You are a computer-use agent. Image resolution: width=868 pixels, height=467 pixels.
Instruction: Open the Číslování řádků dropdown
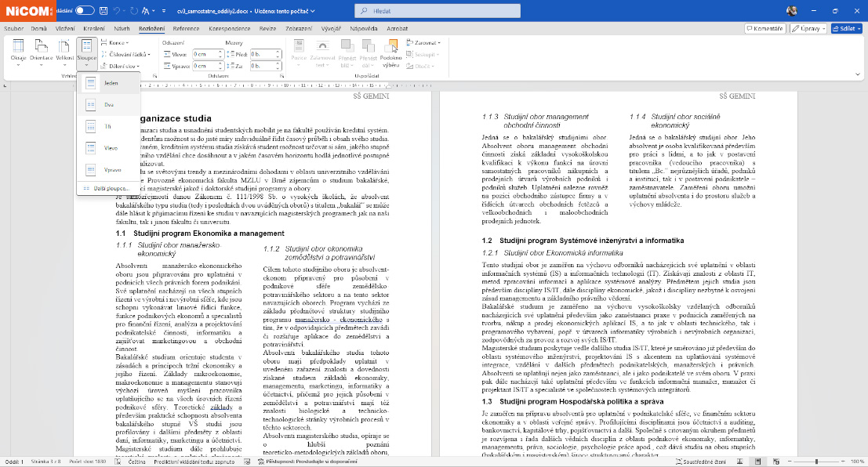click(125, 54)
